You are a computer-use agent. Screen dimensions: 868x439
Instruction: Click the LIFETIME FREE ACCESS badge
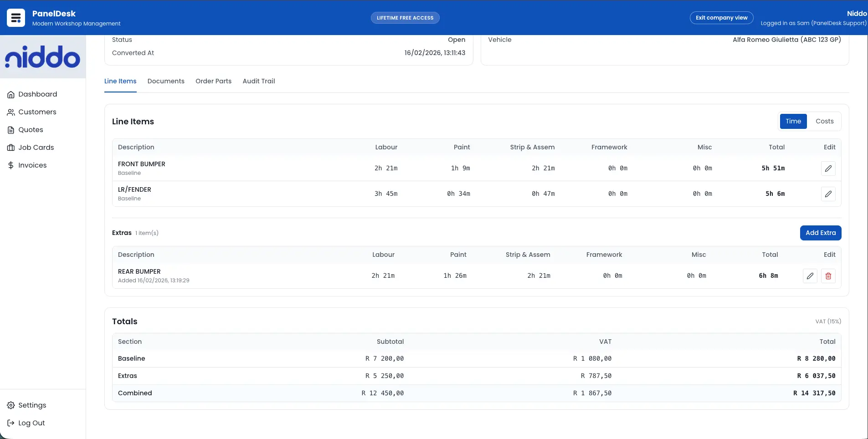click(x=405, y=17)
